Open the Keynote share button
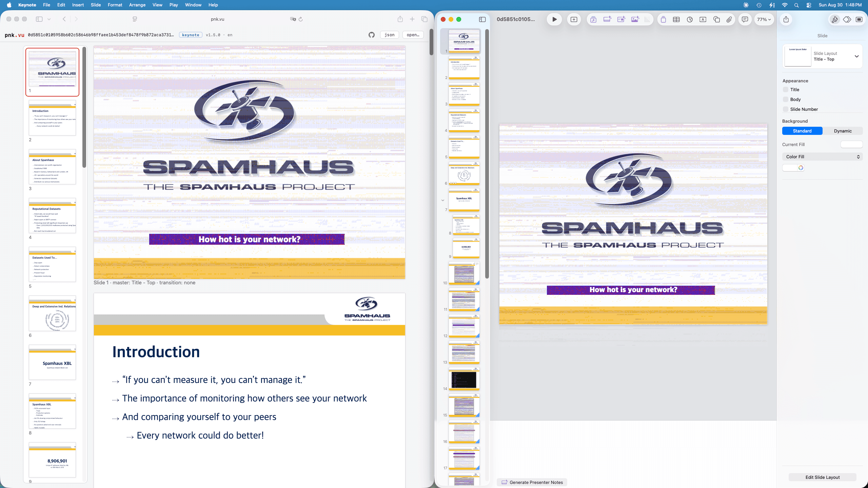The image size is (868, 488). [786, 19]
